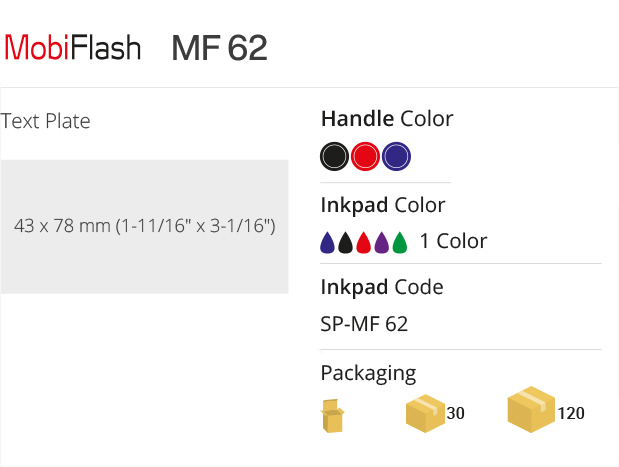The width and height of the screenshot is (619, 467).
Task: Click the 120-piece carton box icon
Action: pyautogui.click(x=531, y=409)
